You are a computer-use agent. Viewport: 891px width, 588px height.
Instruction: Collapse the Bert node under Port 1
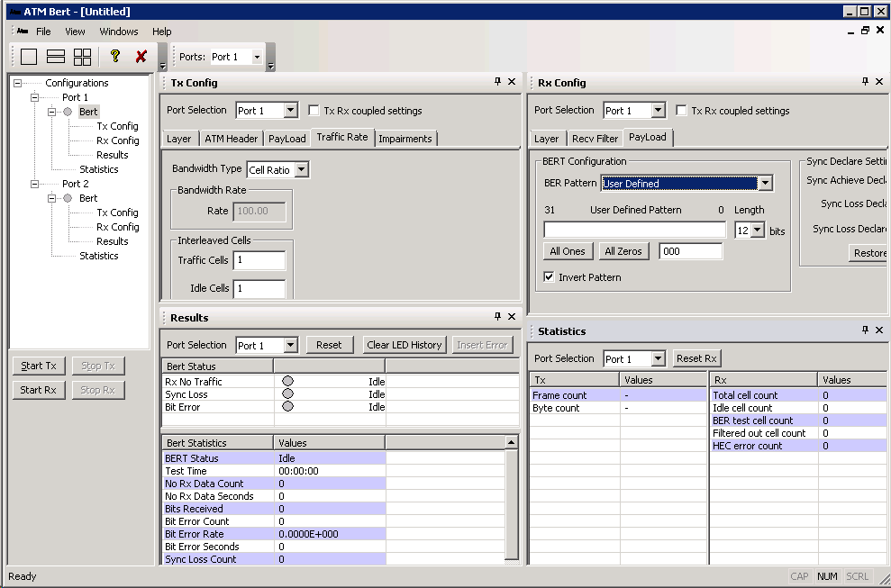pos(51,112)
